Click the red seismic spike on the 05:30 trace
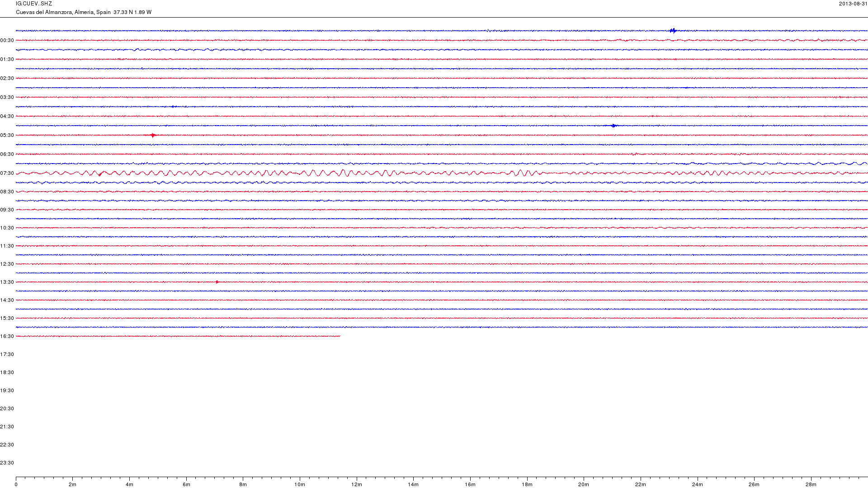 point(153,135)
